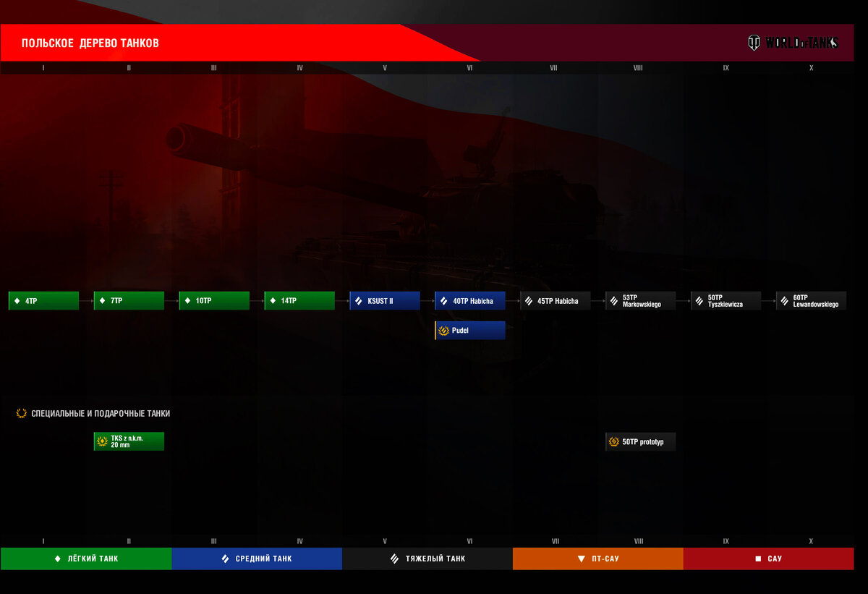Click the laurel icon beside Специальные и подарочные танки
The height and width of the screenshot is (594, 868).
[x=22, y=414]
